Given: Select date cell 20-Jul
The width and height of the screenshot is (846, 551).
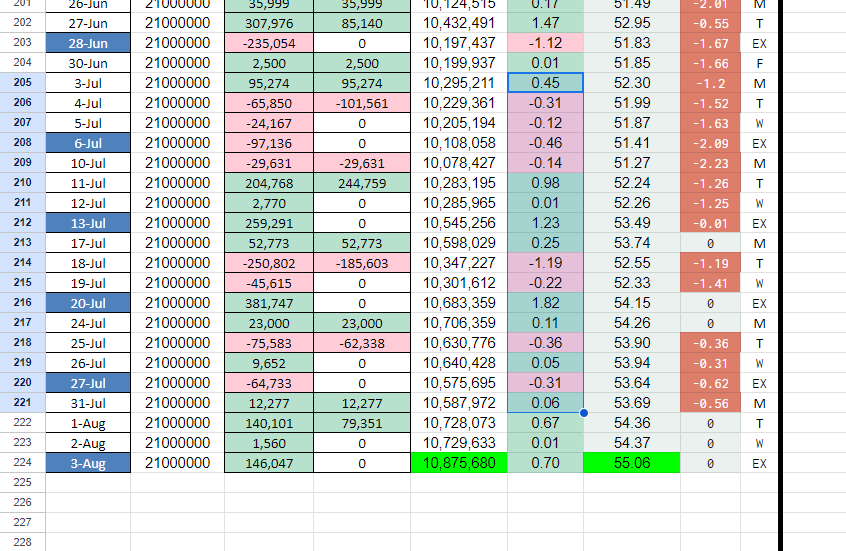Looking at the screenshot, I should 88,303.
